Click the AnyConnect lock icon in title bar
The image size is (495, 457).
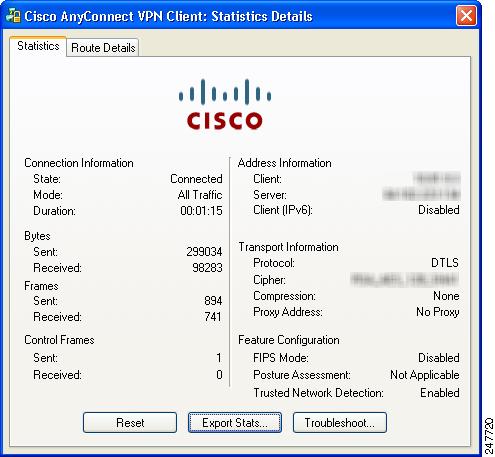tap(14, 16)
